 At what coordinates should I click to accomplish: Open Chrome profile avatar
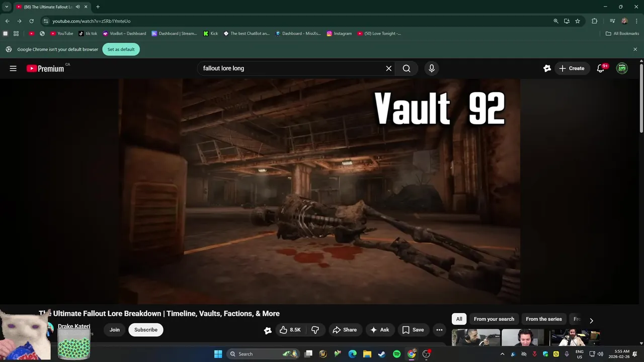pos(624,21)
